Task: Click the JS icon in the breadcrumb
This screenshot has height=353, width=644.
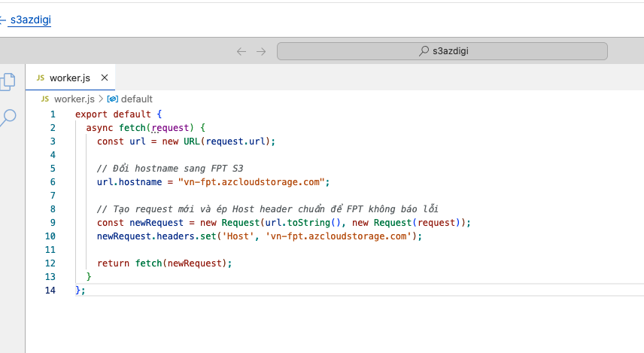Action: coord(45,99)
